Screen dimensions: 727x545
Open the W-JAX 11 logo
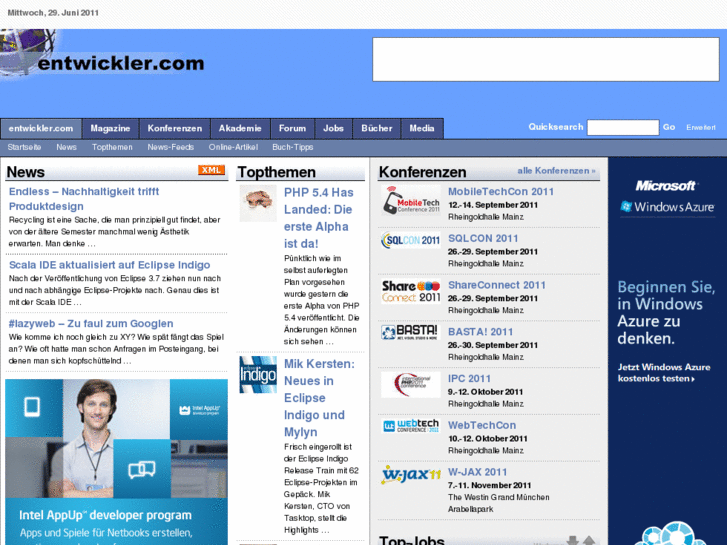[411, 475]
